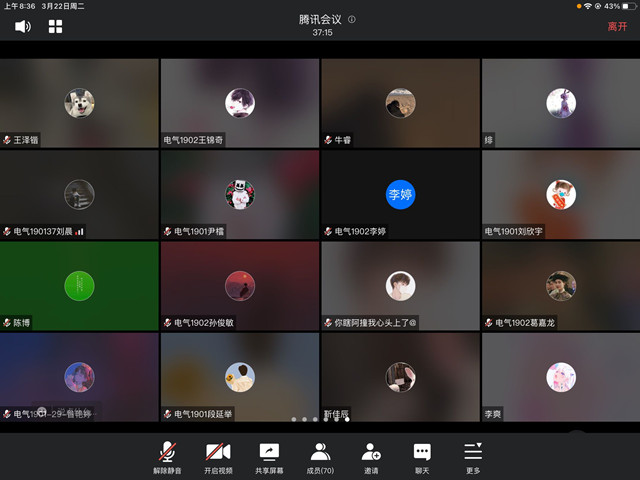The height and width of the screenshot is (480, 640).
Task: Select 靳佳辰's participant avatar
Action: pyautogui.click(x=400, y=377)
